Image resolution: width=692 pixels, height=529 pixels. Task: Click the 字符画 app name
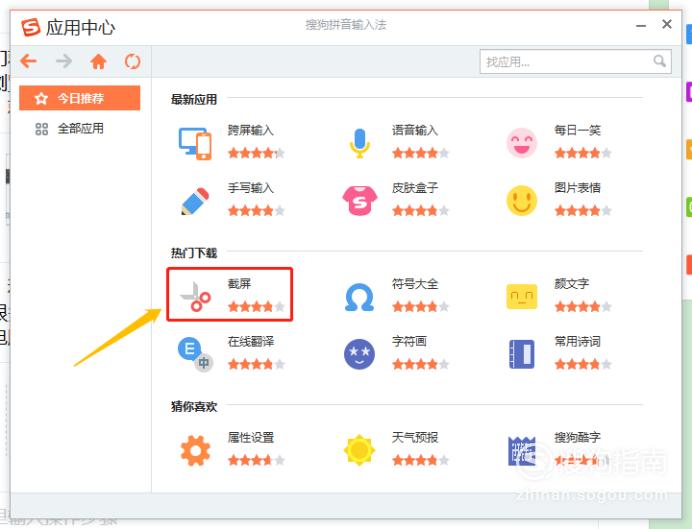pos(409,341)
